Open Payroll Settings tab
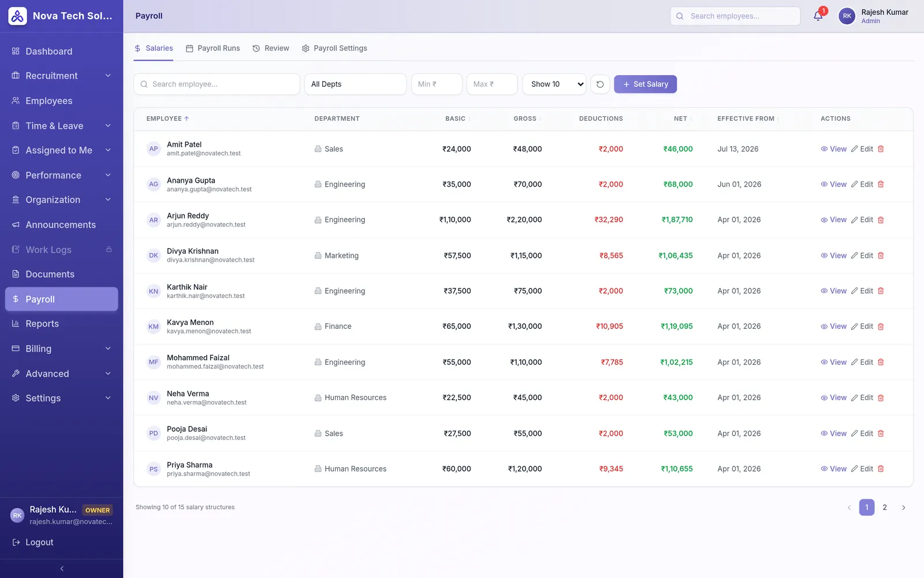924x578 pixels. coord(334,49)
